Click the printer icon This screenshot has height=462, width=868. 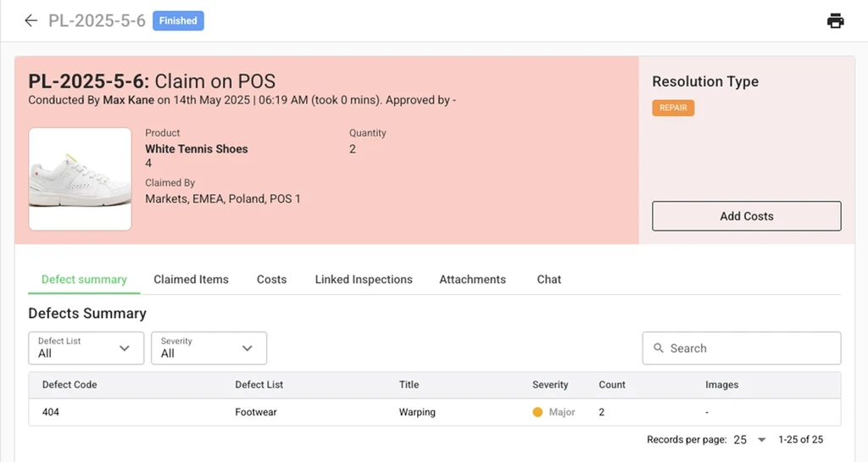click(835, 21)
